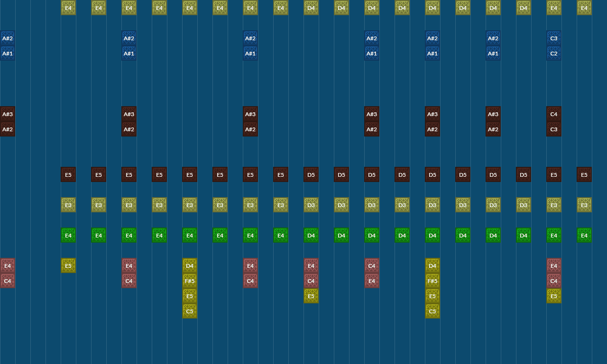Click the rightmost pink E4 note

click(554, 266)
